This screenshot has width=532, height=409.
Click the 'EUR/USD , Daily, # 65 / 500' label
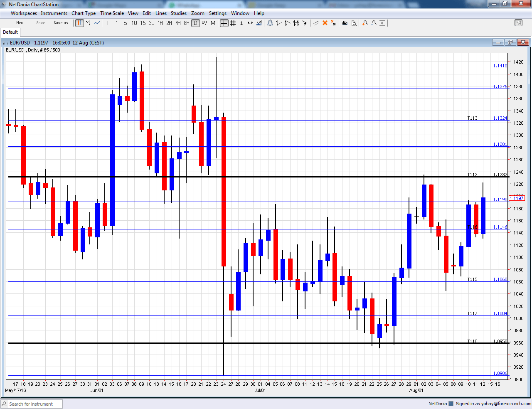(33, 50)
